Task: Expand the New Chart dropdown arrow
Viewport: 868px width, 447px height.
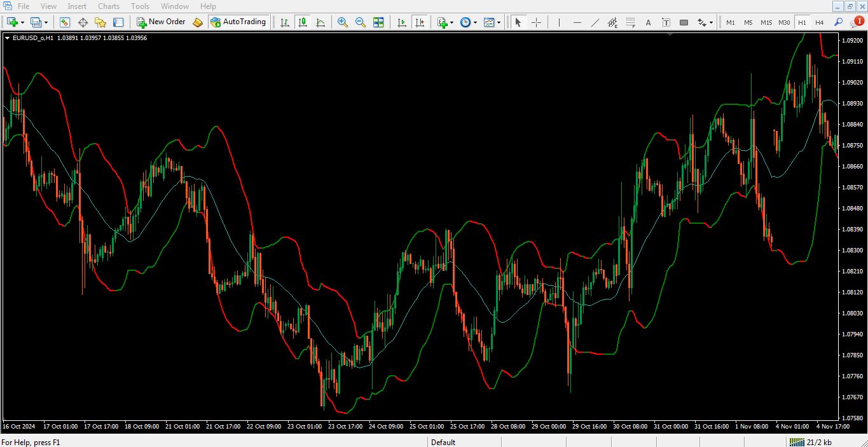Action: [x=22, y=22]
